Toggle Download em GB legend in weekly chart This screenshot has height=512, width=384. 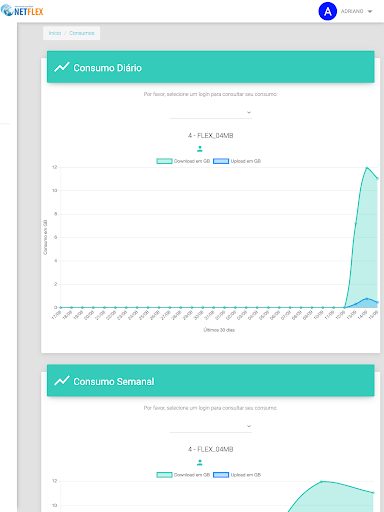tap(183, 475)
